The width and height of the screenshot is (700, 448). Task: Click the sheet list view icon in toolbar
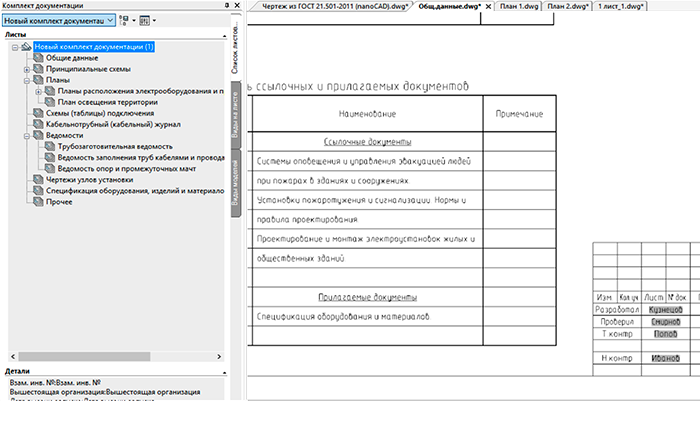146,20
